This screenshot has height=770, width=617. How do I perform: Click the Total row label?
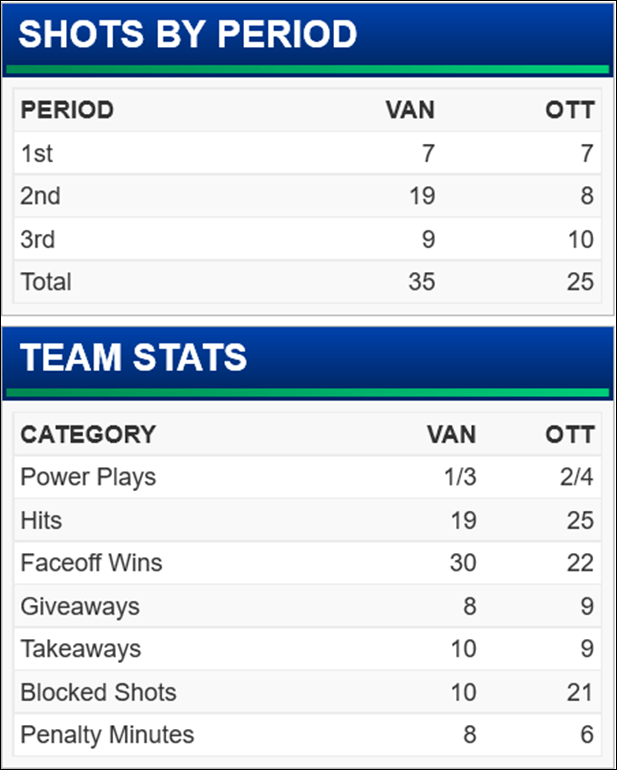(46, 282)
